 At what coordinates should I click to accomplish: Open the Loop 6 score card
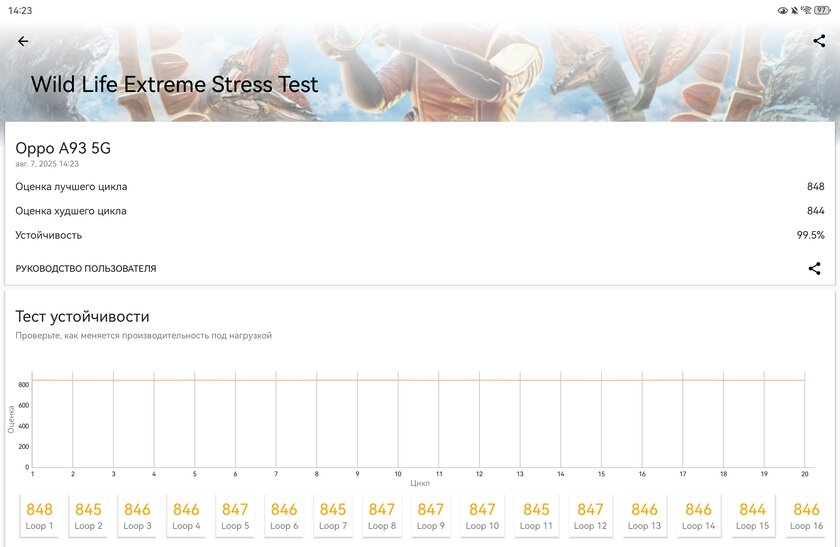point(284,516)
